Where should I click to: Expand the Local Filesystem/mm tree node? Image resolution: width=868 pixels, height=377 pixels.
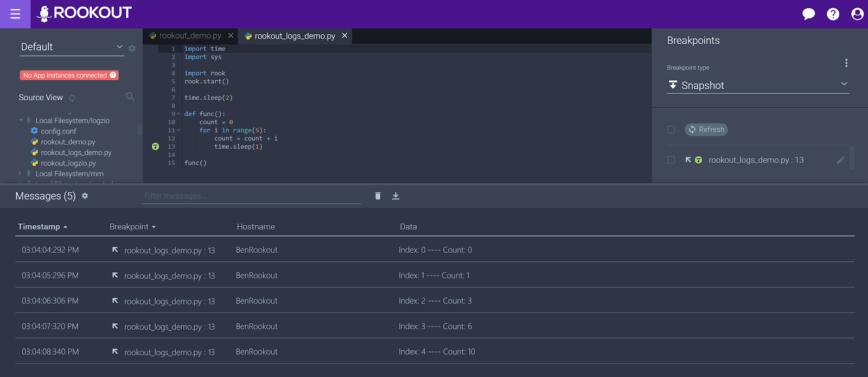pos(21,174)
